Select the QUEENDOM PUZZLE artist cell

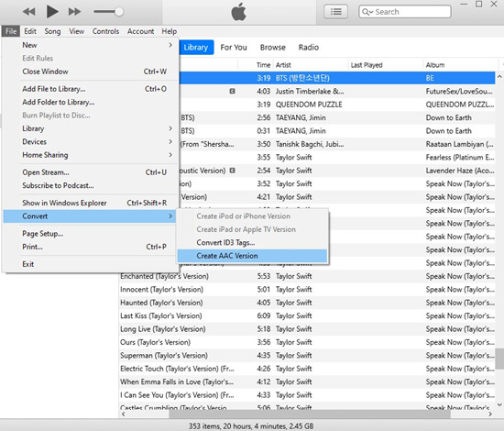(x=309, y=105)
